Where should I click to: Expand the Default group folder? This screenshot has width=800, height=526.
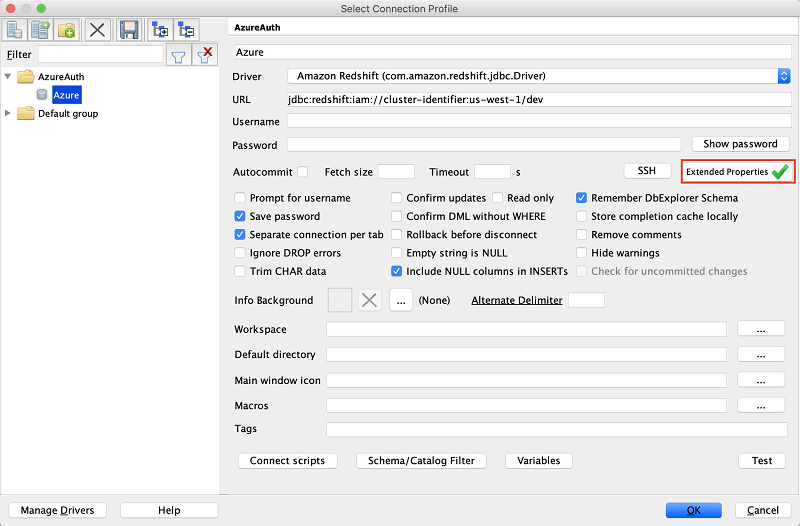point(8,113)
